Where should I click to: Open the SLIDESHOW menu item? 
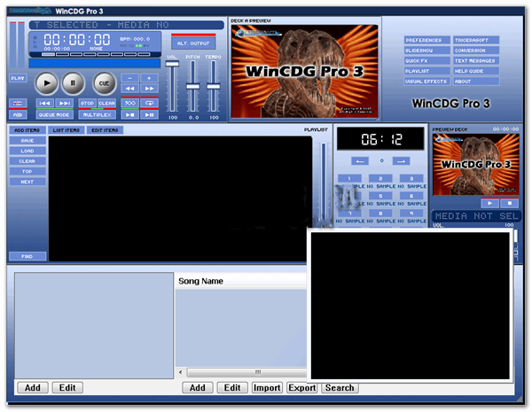tap(426, 51)
